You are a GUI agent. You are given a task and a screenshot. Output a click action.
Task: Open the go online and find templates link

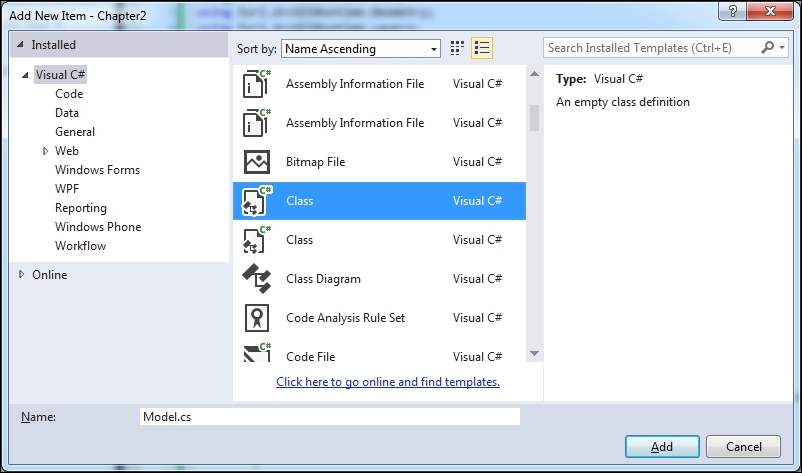pos(388,382)
